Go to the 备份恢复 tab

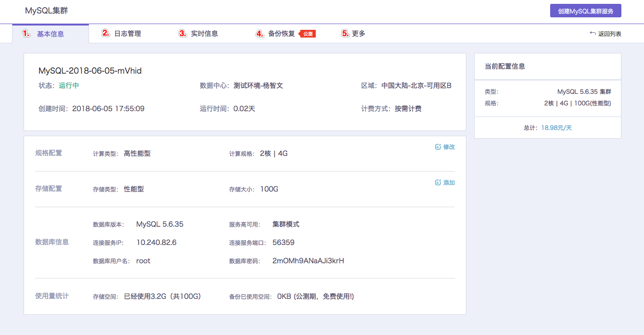pyautogui.click(x=282, y=34)
